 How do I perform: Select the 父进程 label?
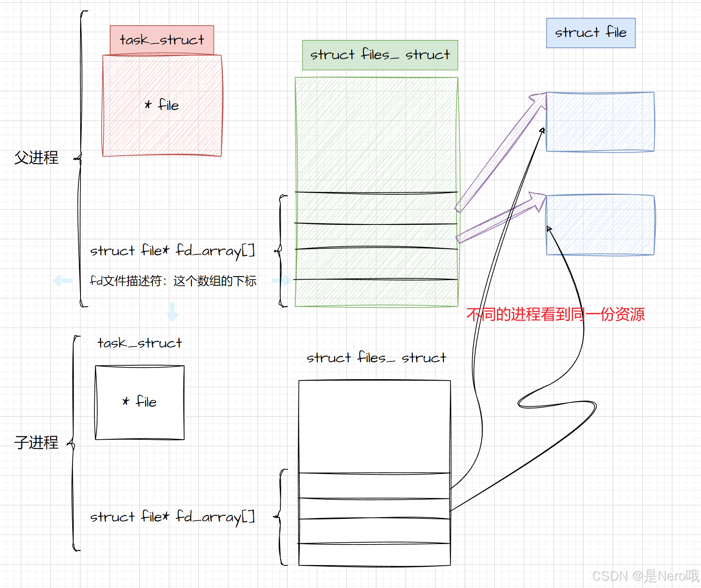(37, 157)
